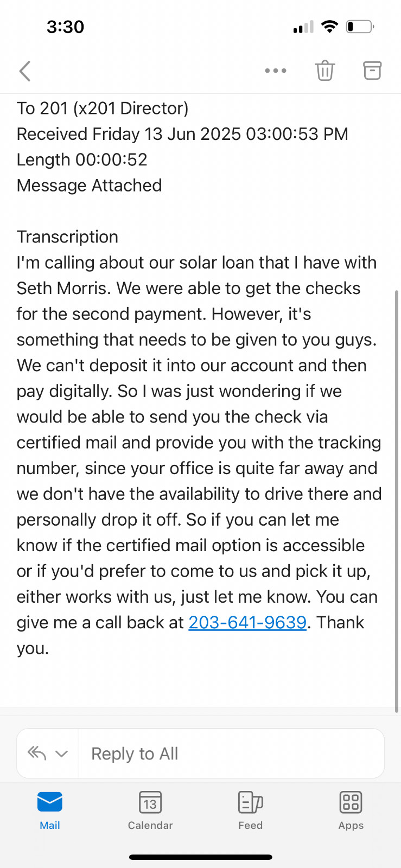Tap the Transcription heading text
401x868 pixels.
(x=67, y=237)
